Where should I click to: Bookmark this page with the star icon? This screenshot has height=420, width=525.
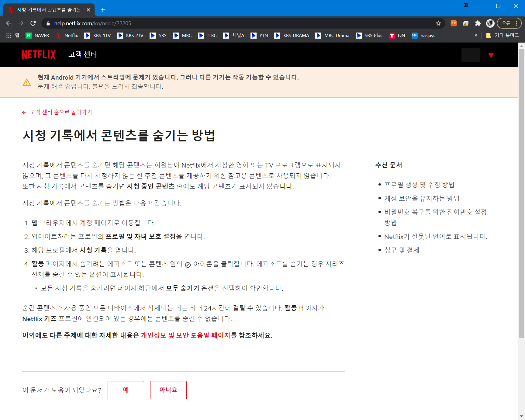pos(438,23)
